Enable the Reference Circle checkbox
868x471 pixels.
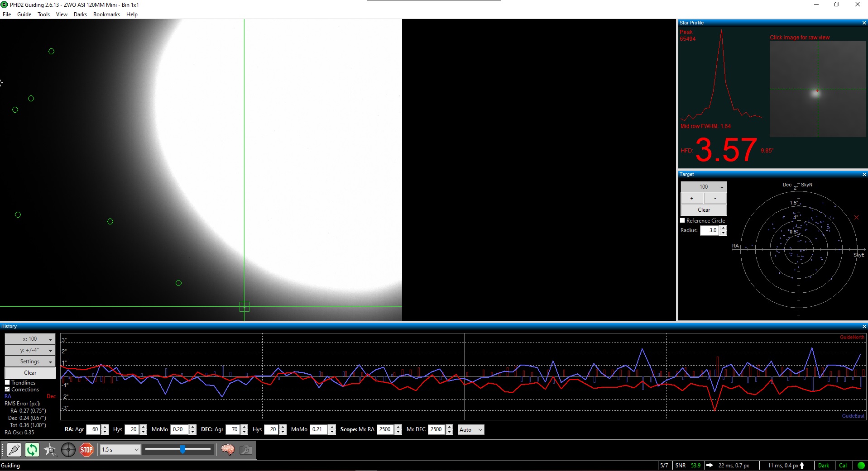pyautogui.click(x=682, y=220)
